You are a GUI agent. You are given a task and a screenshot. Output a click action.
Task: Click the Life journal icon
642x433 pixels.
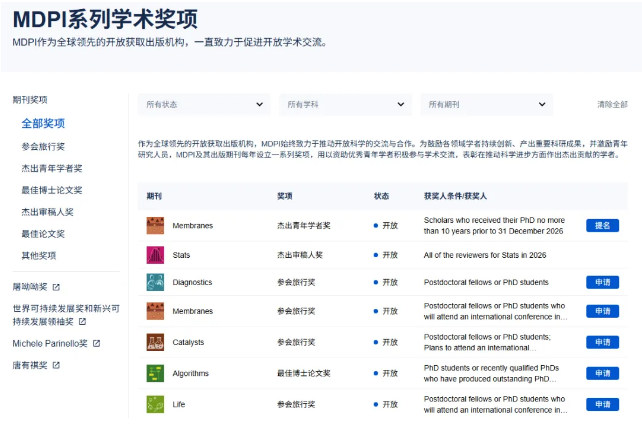[x=155, y=404]
